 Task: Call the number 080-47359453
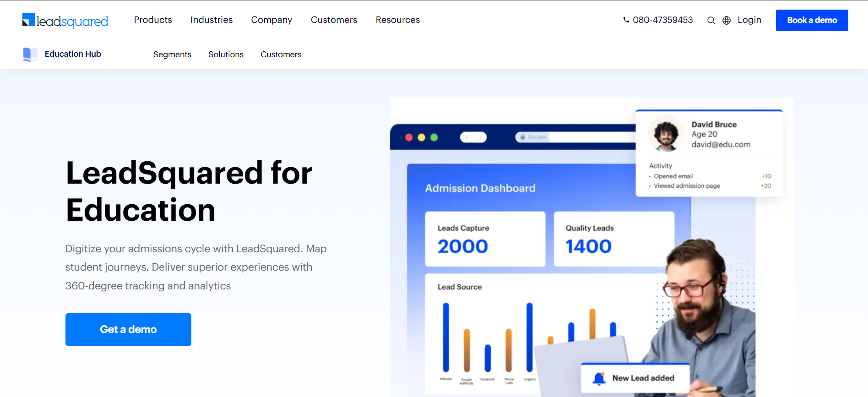pos(662,20)
